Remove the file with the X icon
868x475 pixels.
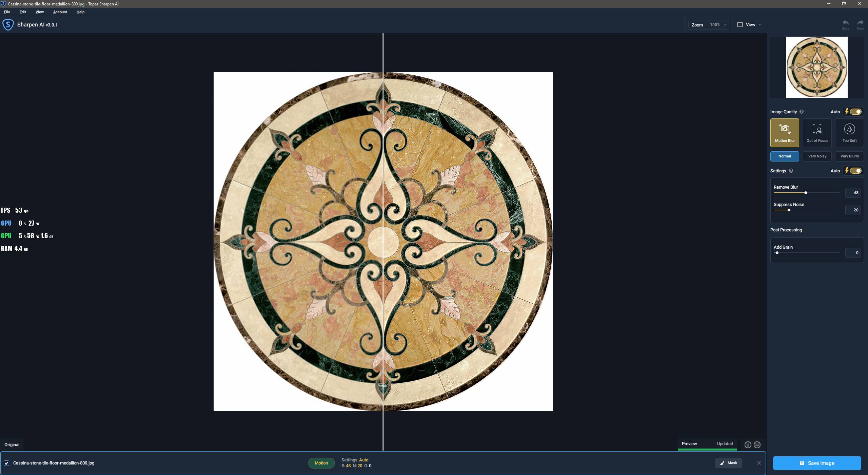coord(759,463)
